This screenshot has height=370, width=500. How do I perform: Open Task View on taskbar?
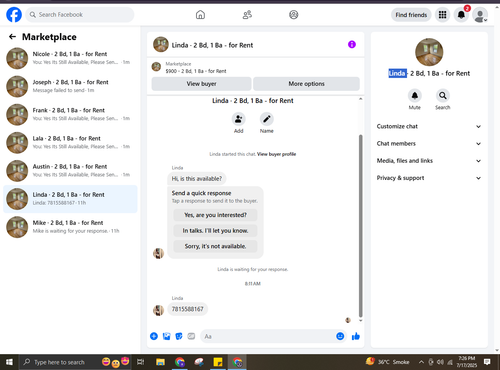pos(141,362)
